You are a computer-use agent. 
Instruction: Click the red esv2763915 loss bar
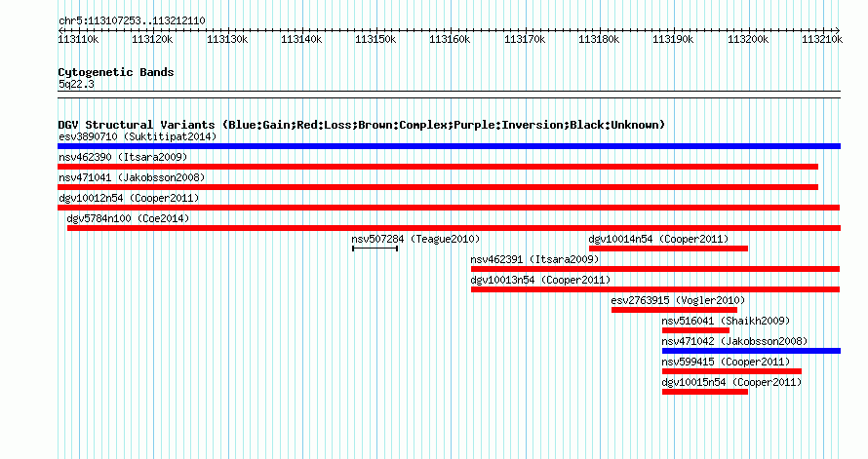click(674, 310)
